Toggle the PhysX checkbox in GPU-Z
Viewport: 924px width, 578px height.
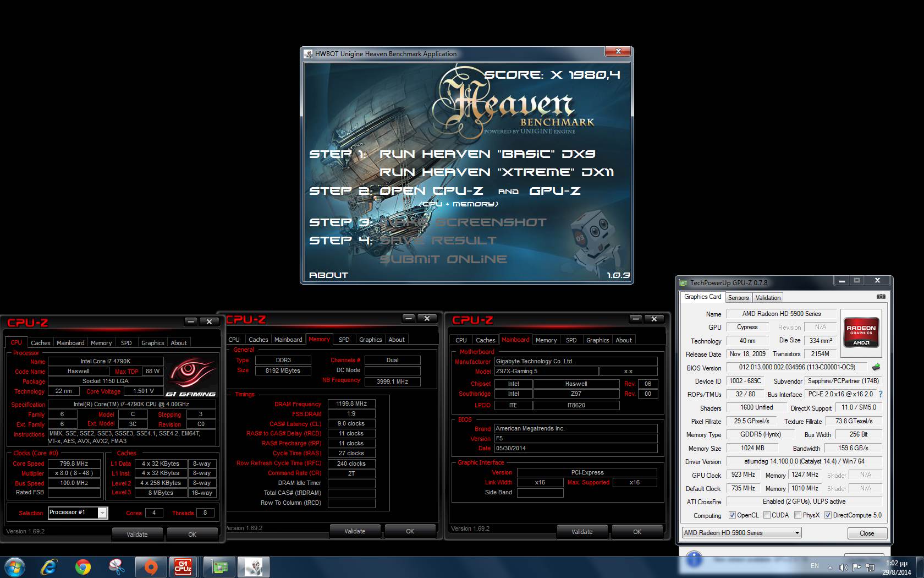[798, 515]
